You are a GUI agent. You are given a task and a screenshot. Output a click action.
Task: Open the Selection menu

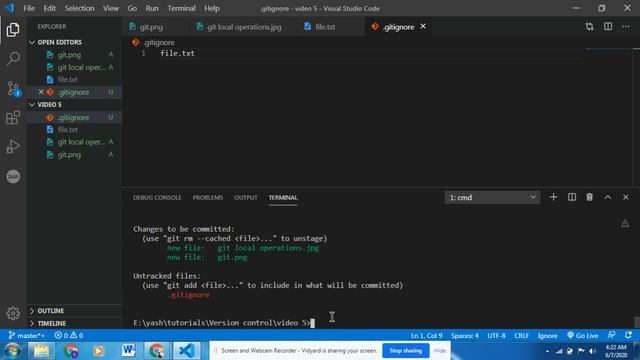pyautogui.click(x=79, y=8)
